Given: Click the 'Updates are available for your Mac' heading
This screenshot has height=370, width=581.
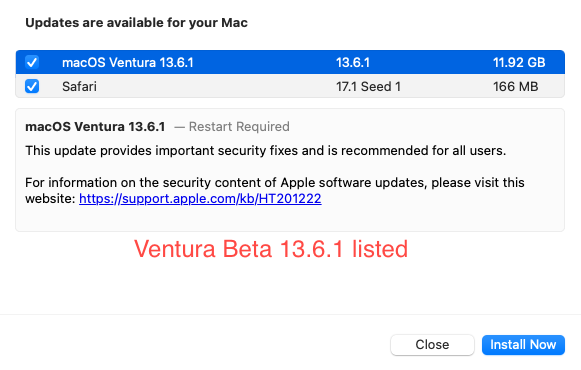Looking at the screenshot, I should tap(136, 23).
